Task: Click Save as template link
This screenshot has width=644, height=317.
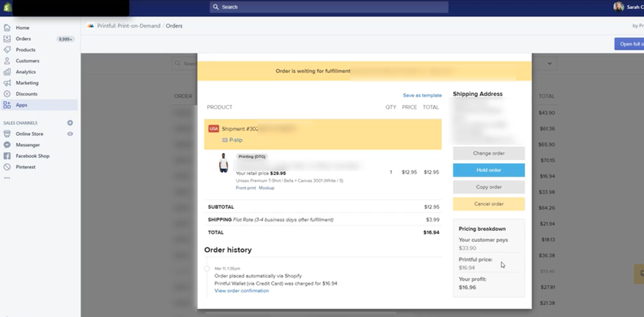Action: [422, 95]
